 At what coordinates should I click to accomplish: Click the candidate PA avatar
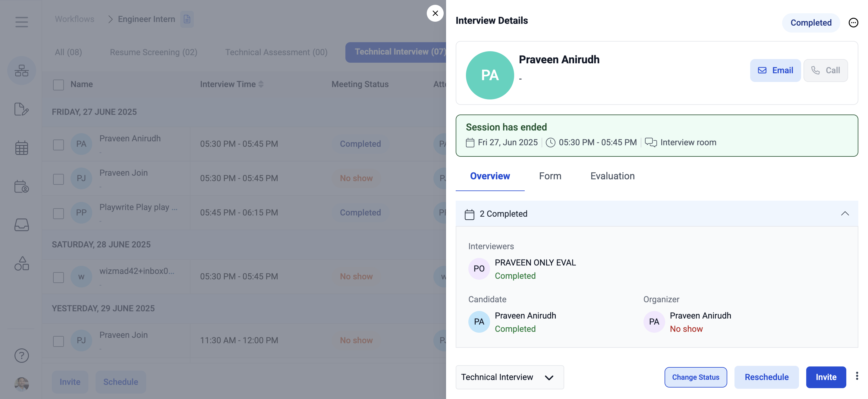pos(479,322)
